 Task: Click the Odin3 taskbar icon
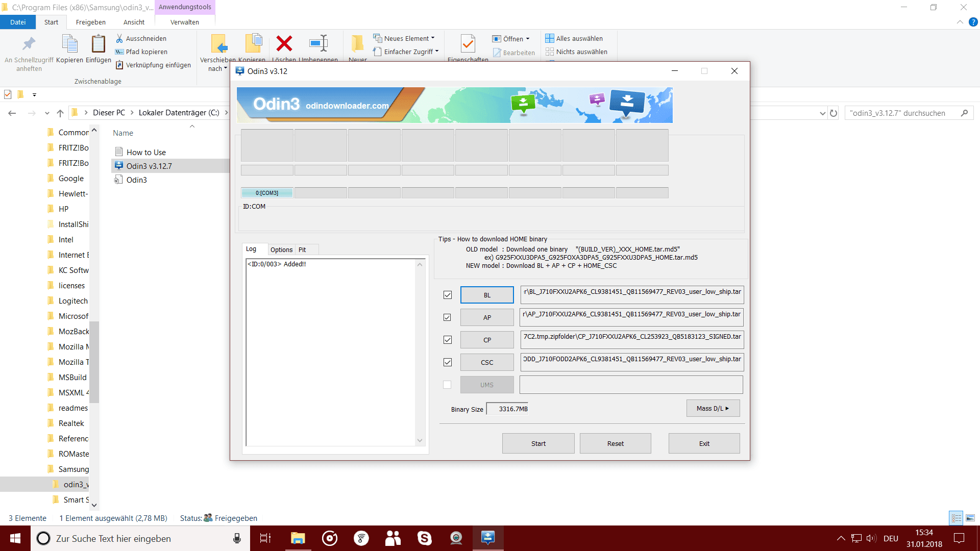point(488,538)
